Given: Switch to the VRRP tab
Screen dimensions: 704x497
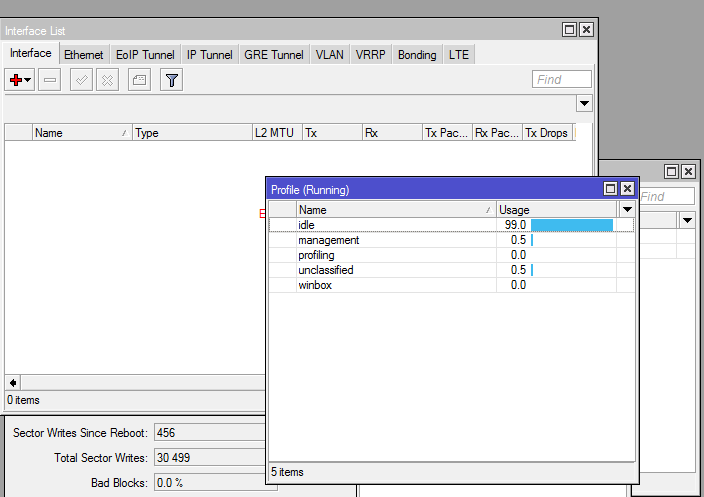Looking at the screenshot, I should point(370,55).
